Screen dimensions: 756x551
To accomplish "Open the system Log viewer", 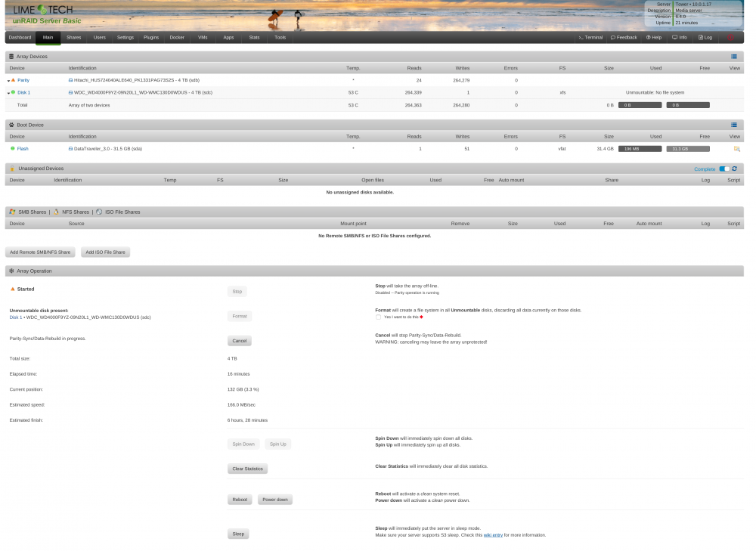I will pyautogui.click(x=705, y=37).
